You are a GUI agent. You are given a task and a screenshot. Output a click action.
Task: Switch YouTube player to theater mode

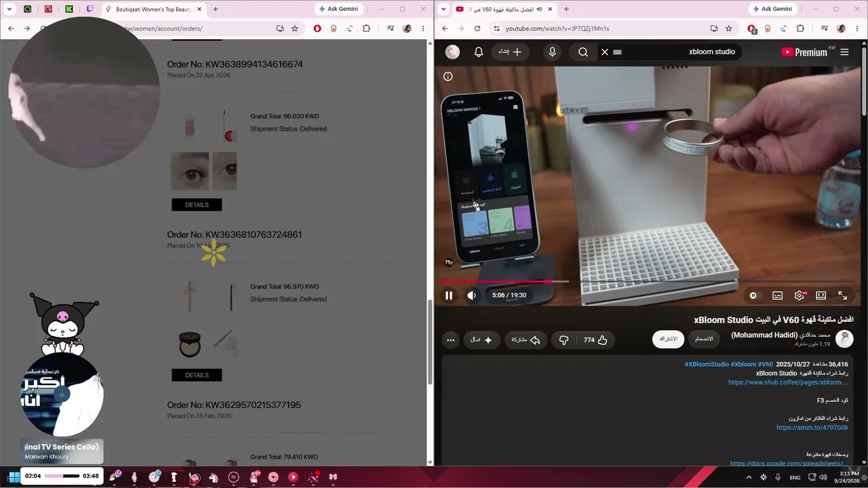point(821,296)
